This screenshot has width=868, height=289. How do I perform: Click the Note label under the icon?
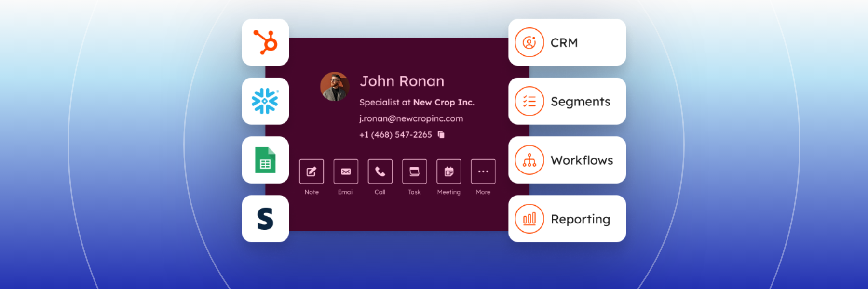312,192
